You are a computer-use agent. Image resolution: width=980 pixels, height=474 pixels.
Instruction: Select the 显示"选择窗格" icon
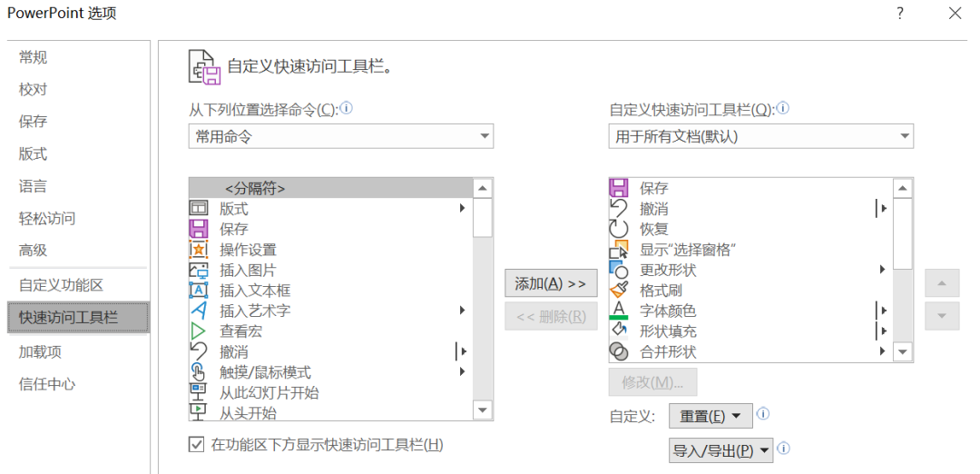pyautogui.click(x=618, y=250)
